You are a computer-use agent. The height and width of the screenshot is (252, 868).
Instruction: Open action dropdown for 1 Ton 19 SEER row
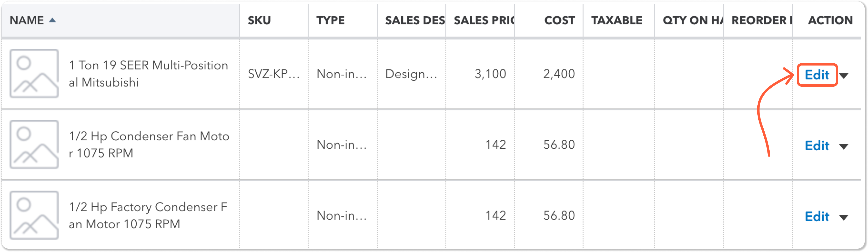coord(843,76)
